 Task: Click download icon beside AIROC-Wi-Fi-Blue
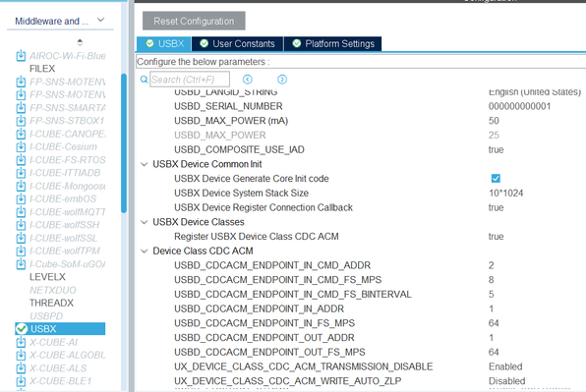coord(21,56)
